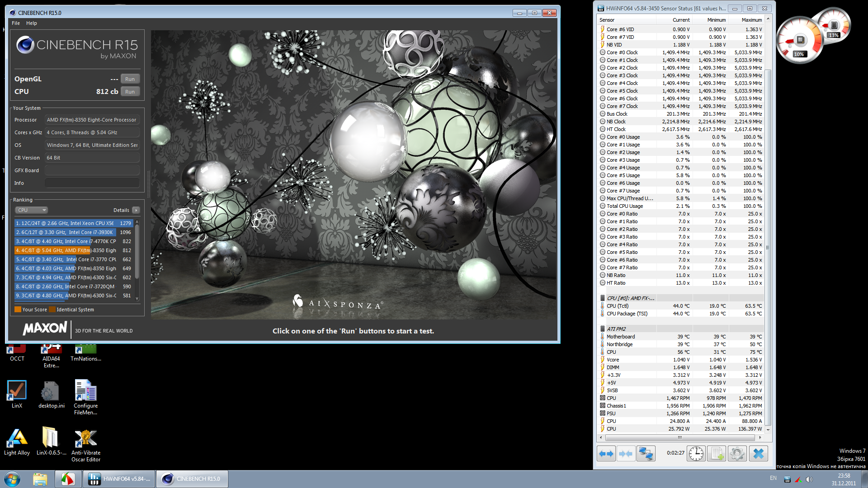Open the File menu in Cinebench
This screenshot has height=488, width=868.
pos(16,23)
